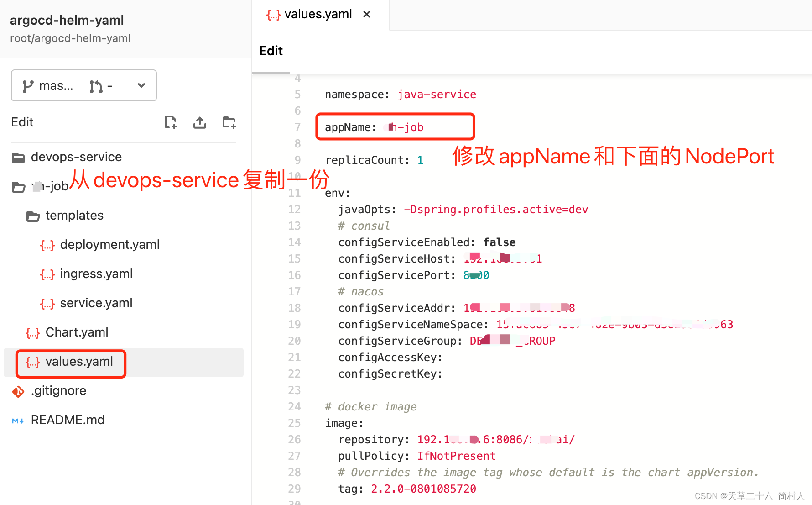This screenshot has width=812, height=505.
Task: Click the configSecretKey line
Action: pos(390,374)
